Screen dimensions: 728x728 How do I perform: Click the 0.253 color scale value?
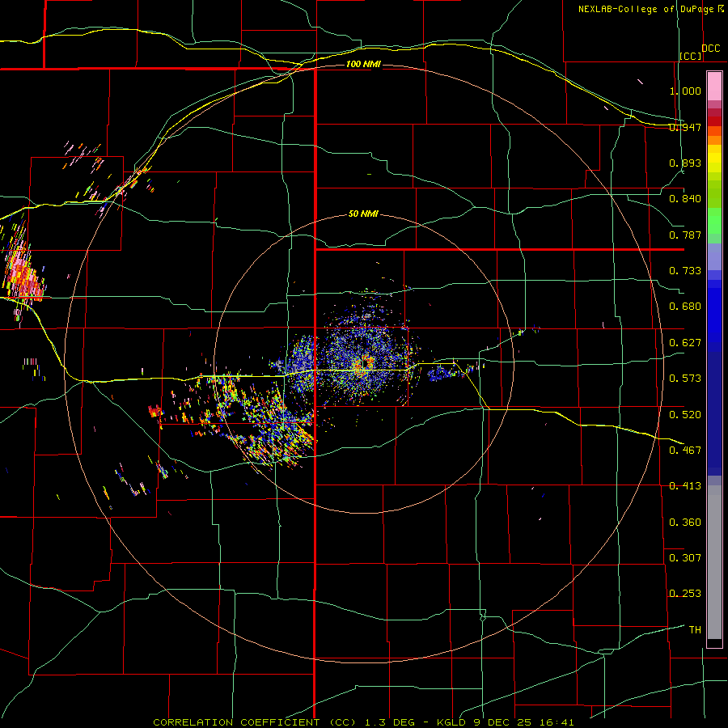(x=685, y=594)
